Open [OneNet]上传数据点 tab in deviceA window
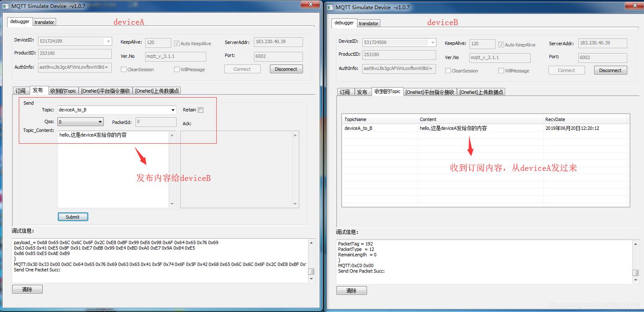The height and width of the screenshot is (312, 644). [157, 91]
